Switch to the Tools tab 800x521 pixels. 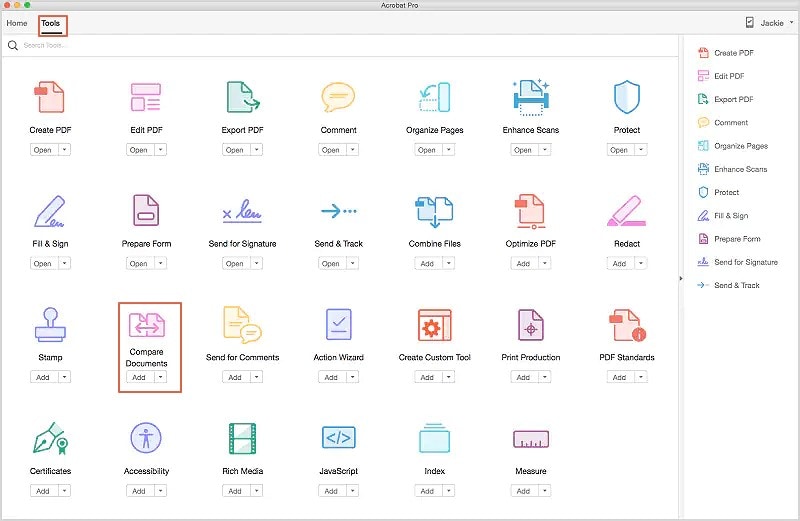pos(51,23)
